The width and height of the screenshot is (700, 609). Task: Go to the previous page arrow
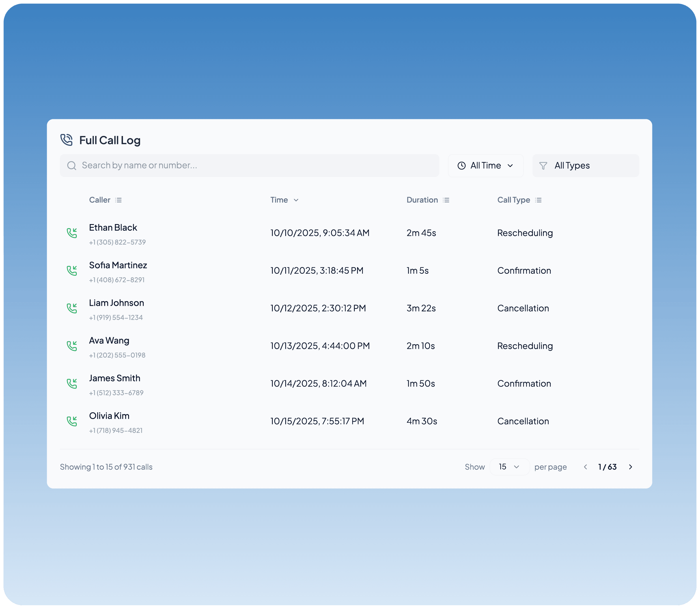pyautogui.click(x=585, y=467)
